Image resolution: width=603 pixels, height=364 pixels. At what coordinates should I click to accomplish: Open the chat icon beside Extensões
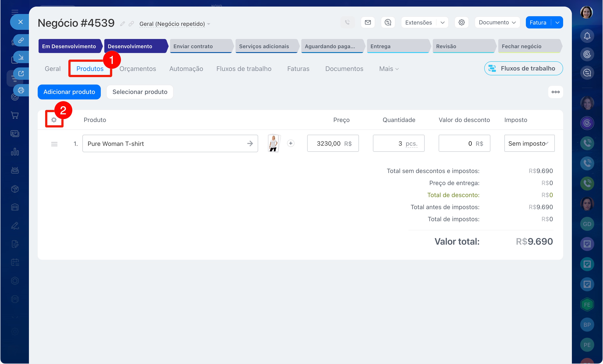coord(388,23)
